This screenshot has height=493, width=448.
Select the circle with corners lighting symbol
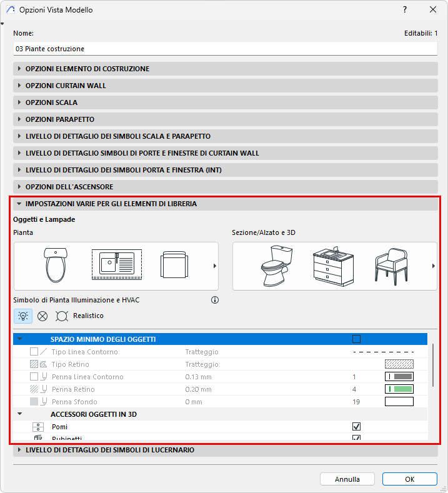(x=62, y=316)
